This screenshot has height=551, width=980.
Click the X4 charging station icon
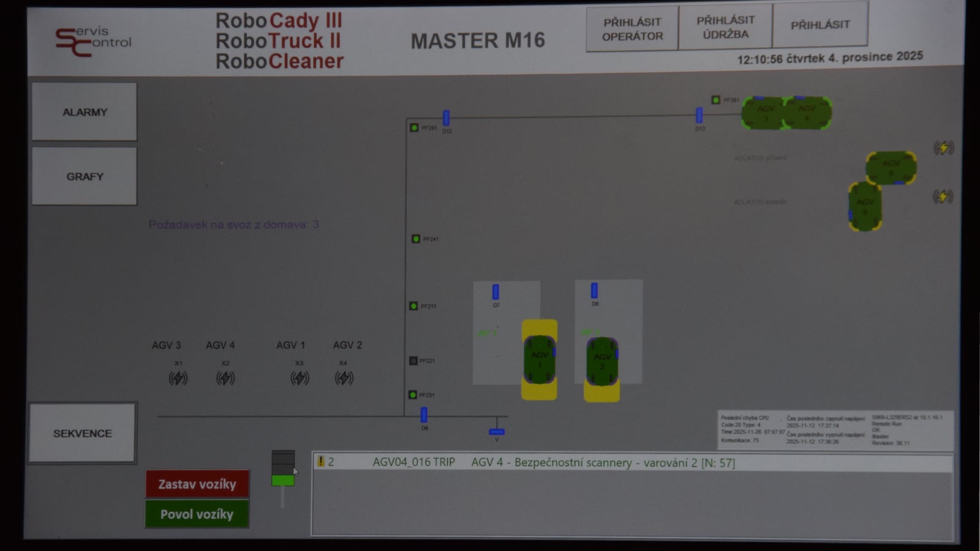[x=344, y=378]
